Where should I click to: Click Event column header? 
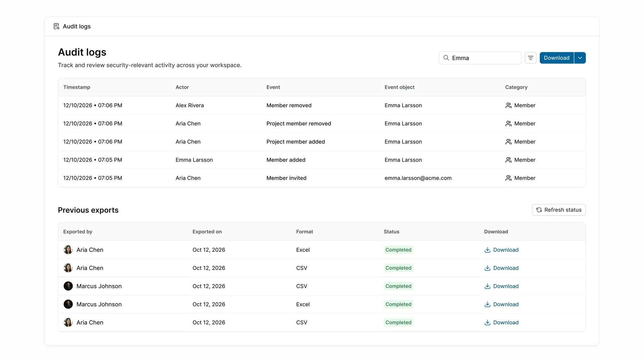(x=273, y=87)
